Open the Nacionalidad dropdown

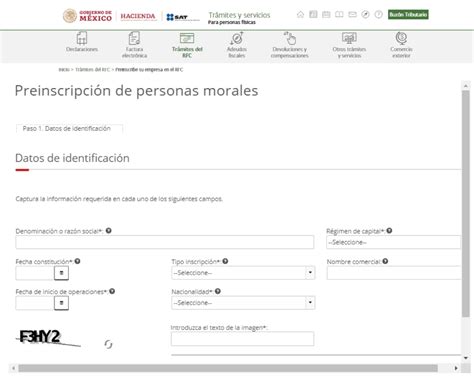[243, 303]
